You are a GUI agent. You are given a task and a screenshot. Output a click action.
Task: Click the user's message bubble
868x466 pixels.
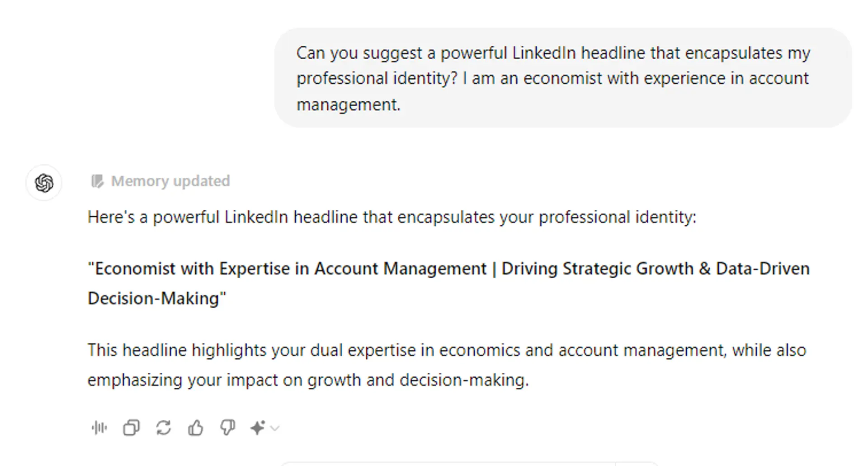tap(562, 78)
